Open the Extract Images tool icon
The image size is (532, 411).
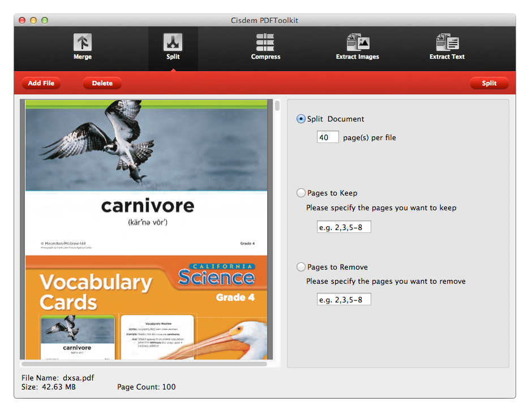[x=358, y=42]
